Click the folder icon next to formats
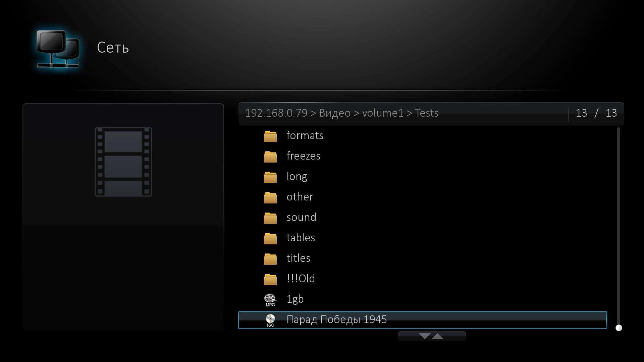The width and height of the screenshot is (644, 362). click(270, 136)
